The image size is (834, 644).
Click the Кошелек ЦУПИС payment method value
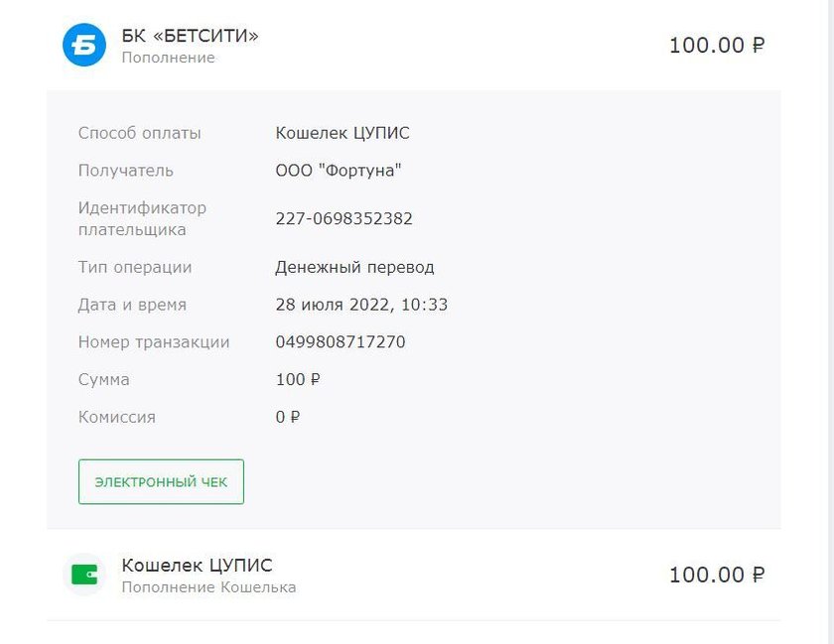(342, 133)
